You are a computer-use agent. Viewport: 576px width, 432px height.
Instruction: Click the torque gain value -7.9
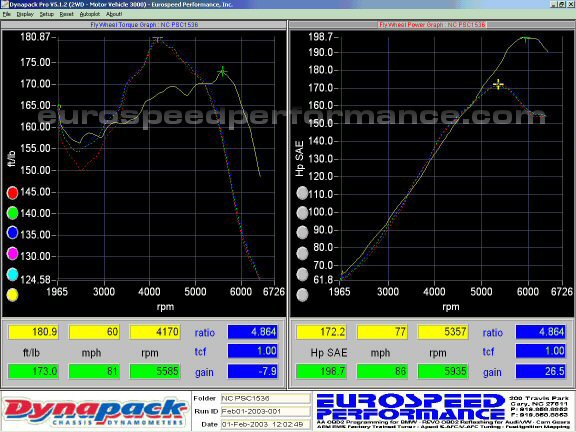253,371
